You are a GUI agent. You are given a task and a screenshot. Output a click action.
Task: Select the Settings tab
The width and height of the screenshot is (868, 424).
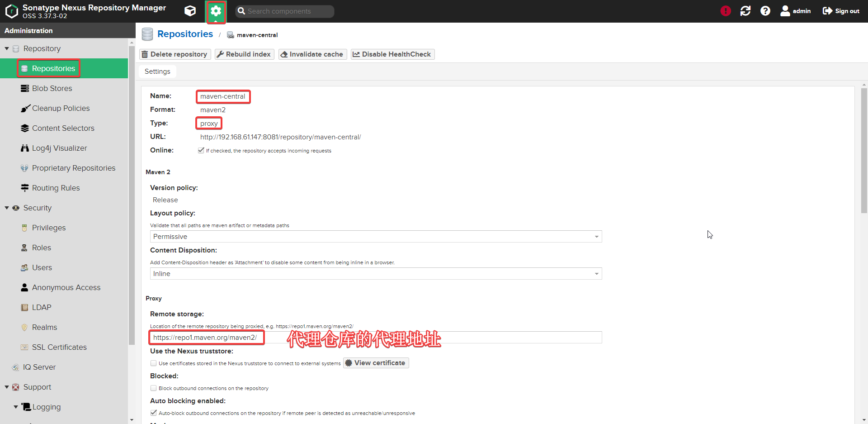157,71
